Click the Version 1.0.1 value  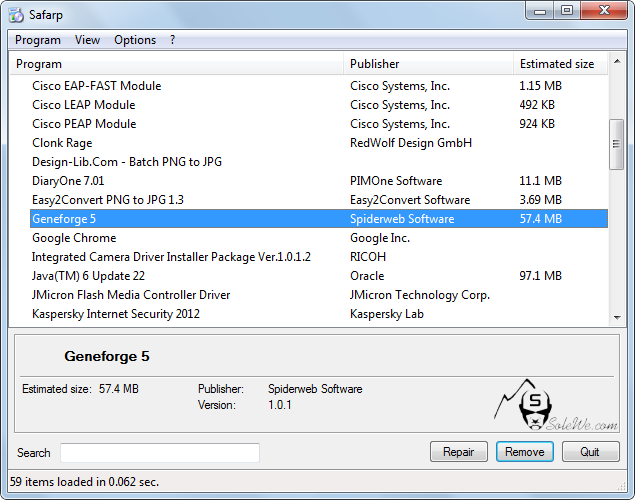tap(279, 405)
